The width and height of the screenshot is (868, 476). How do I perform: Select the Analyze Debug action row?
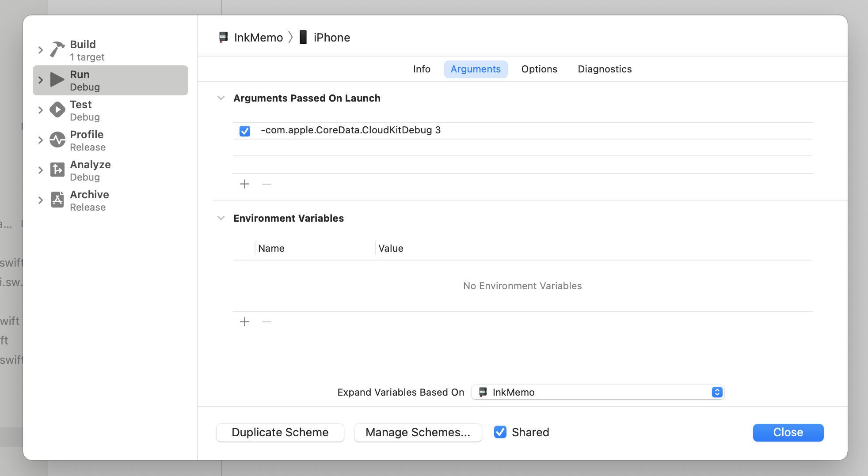[110, 170]
